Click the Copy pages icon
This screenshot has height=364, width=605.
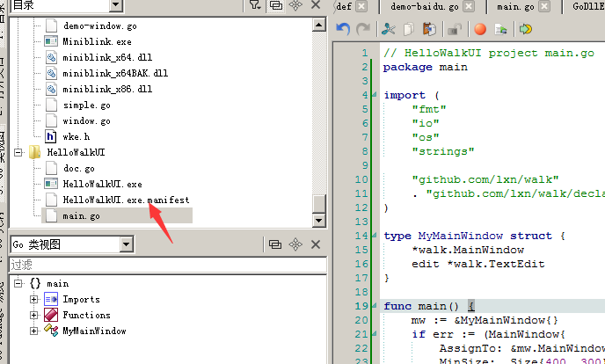[x=409, y=29]
